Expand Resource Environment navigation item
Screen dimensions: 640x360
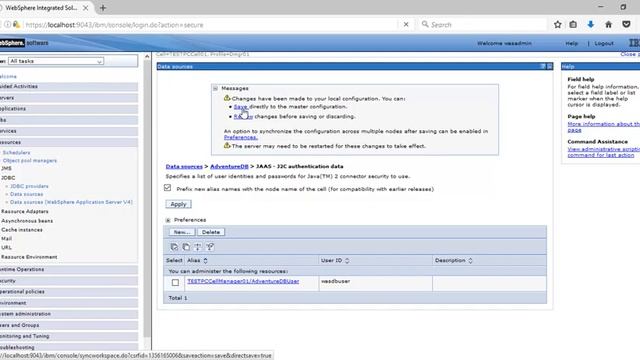pos(29,257)
